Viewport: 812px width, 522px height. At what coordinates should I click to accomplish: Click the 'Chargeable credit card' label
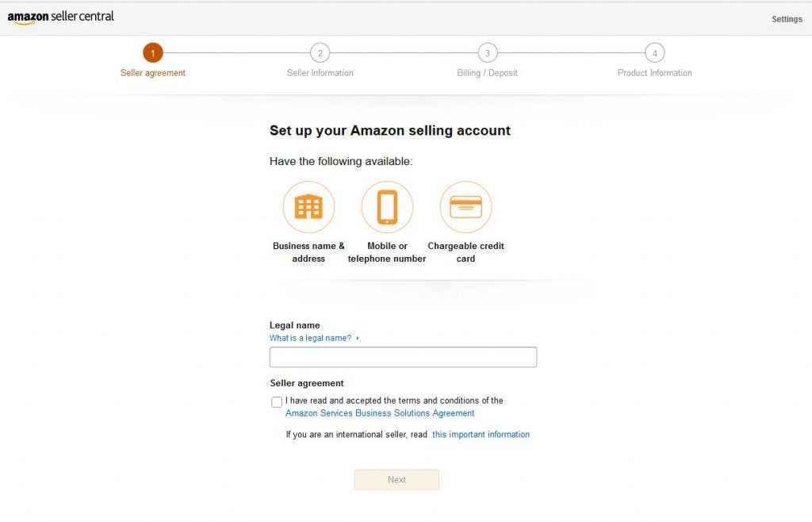pos(465,252)
